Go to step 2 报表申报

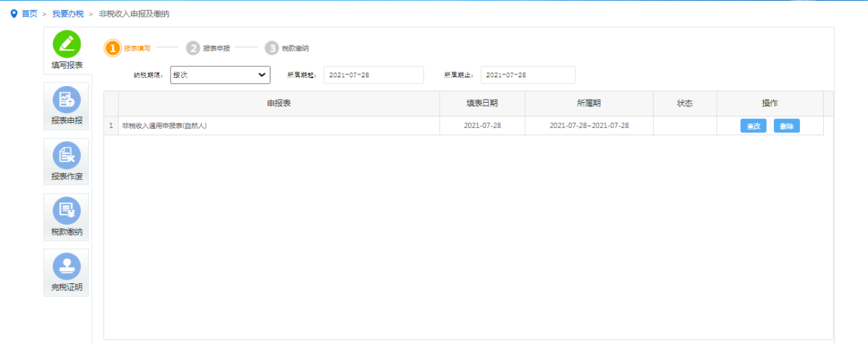(193, 48)
